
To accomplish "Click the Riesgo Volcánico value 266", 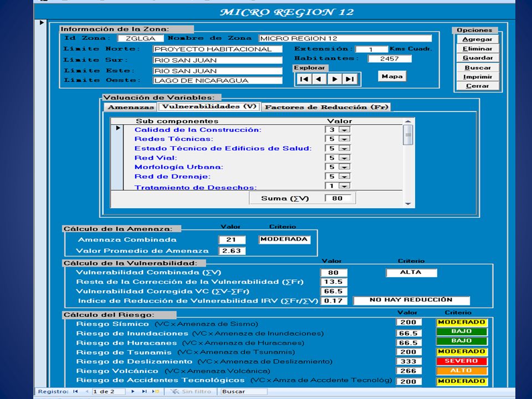I will [x=408, y=371].
